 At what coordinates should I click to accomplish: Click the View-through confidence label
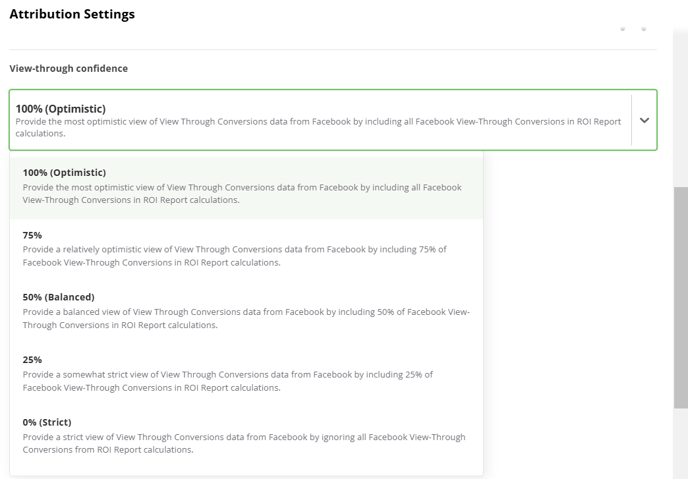coord(68,68)
